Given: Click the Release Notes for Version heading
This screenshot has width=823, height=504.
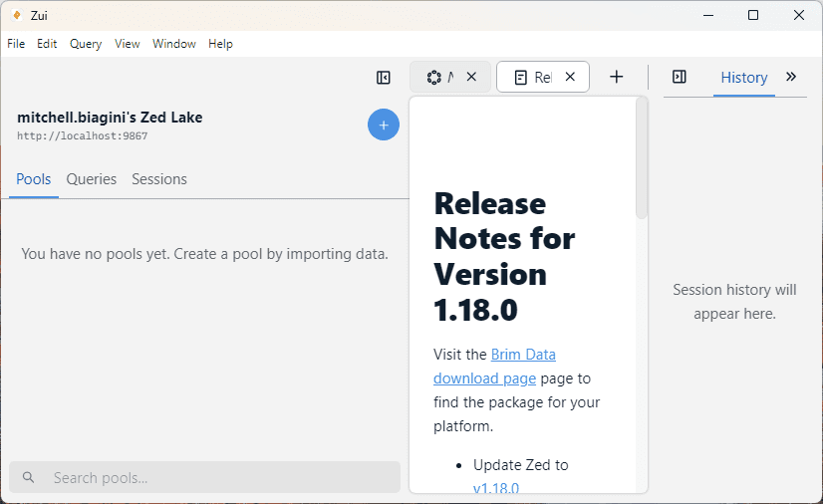Looking at the screenshot, I should pyautogui.click(x=504, y=256).
